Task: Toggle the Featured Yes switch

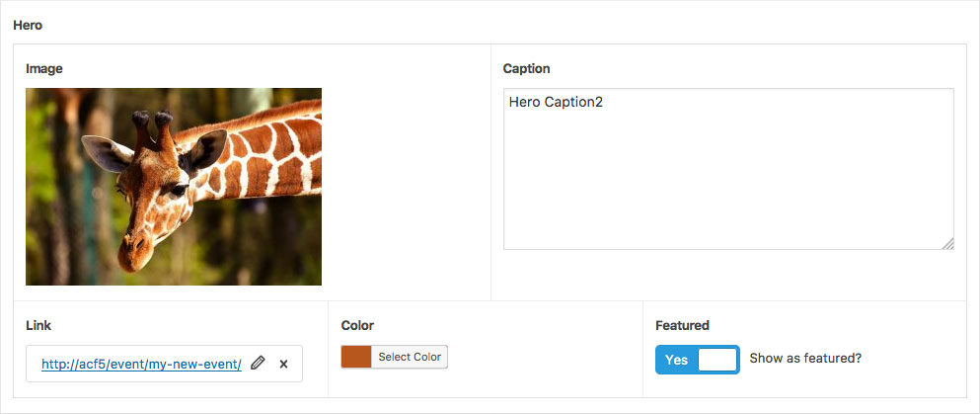Action: [x=697, y=360]
